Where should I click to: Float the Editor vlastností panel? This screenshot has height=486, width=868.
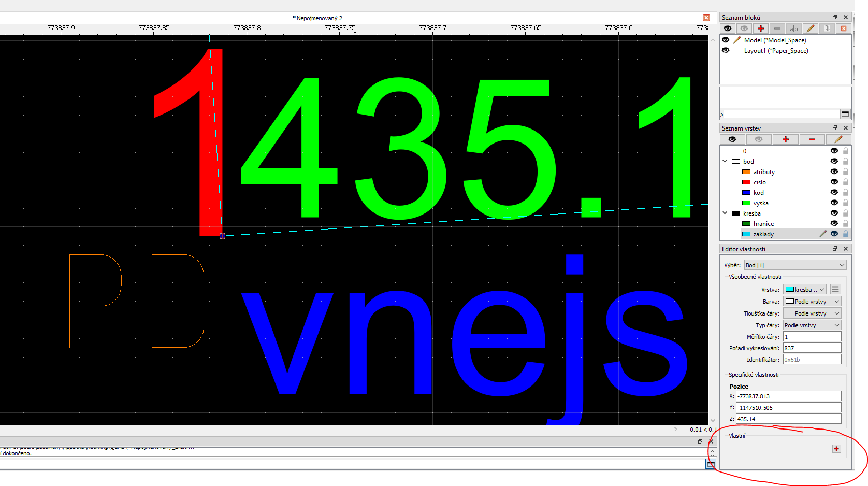835,249
